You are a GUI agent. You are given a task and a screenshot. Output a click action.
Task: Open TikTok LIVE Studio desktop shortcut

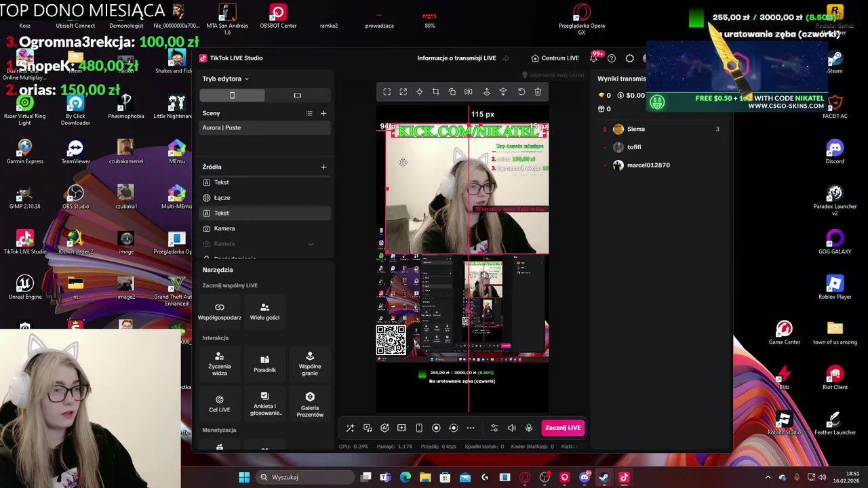click(x=25, y=242)
